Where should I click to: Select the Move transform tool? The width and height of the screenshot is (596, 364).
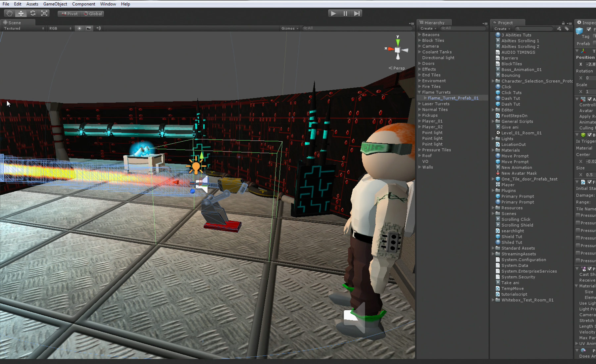pyautogui.click(x=21, y=14)
